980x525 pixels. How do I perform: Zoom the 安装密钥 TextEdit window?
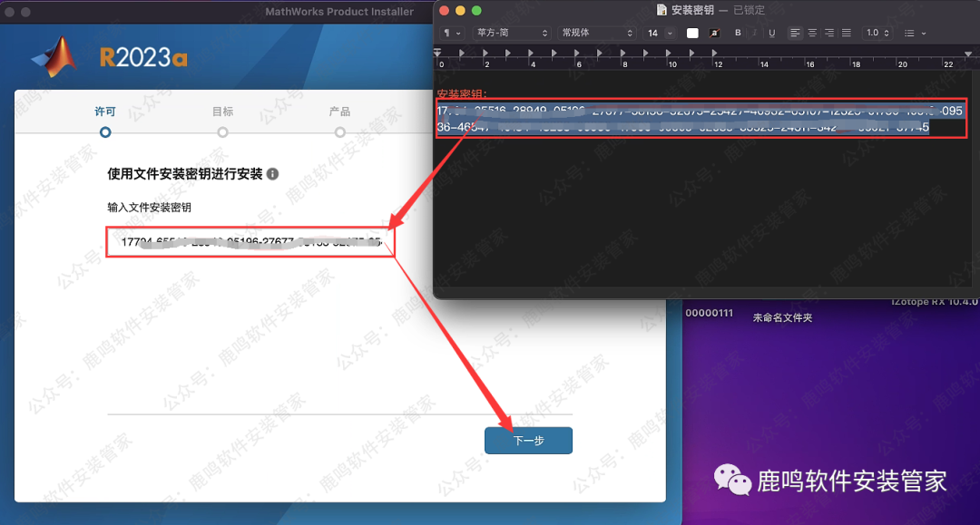click(x=477, y=11)
